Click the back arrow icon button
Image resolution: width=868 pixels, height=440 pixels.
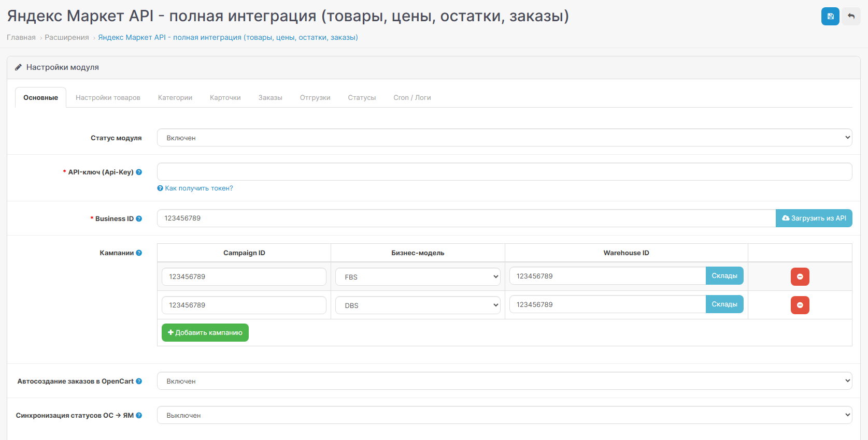(851, 17)
